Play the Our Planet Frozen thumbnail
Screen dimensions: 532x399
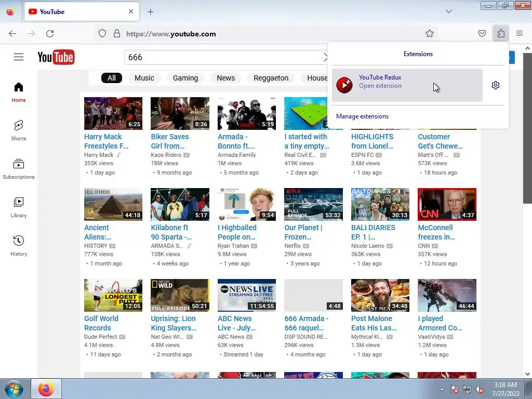click(313, 204)
